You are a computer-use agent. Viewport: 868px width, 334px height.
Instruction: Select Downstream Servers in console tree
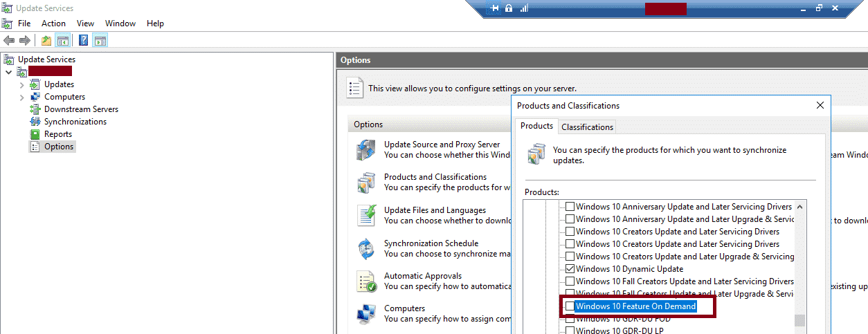click(81, 109)
